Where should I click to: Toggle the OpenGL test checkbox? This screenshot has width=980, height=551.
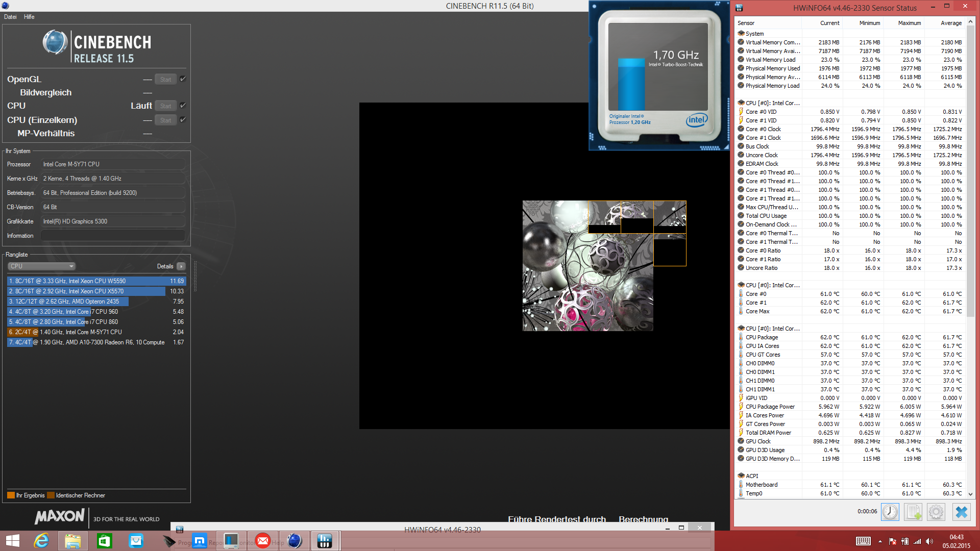point(183,79)
